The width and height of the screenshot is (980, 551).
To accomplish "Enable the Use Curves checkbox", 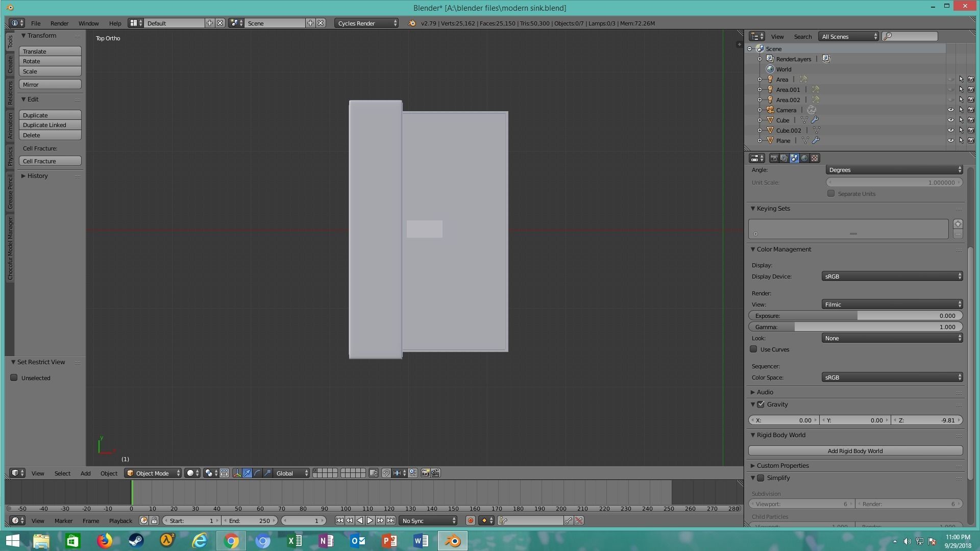I will click(x=753, y=349).
